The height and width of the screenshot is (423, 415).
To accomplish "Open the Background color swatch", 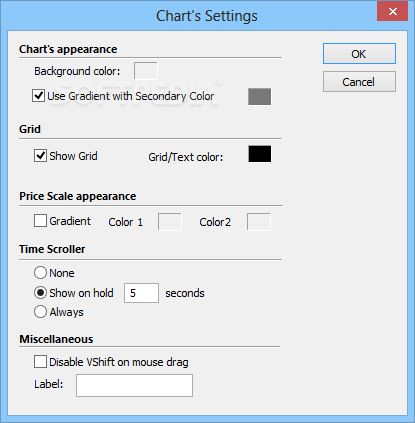I will click(x=146, y=71).
